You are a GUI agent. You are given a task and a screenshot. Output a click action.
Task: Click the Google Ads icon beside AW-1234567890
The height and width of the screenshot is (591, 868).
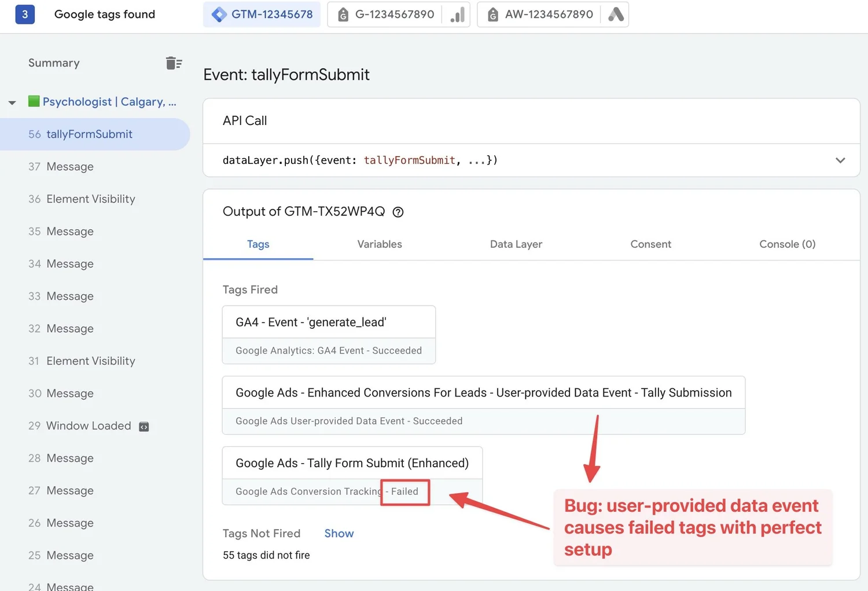tap(615, 14)
